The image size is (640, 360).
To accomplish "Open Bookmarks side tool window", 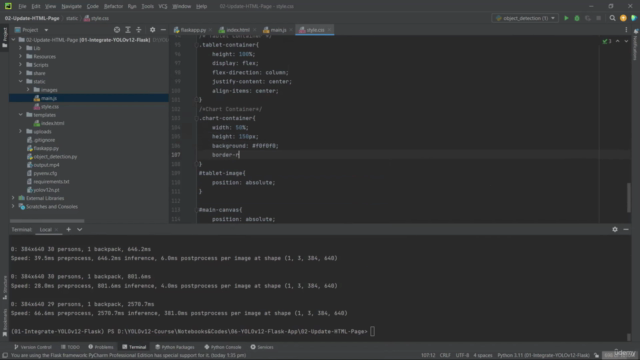I will pyautogui.click(x=4, y=322).
